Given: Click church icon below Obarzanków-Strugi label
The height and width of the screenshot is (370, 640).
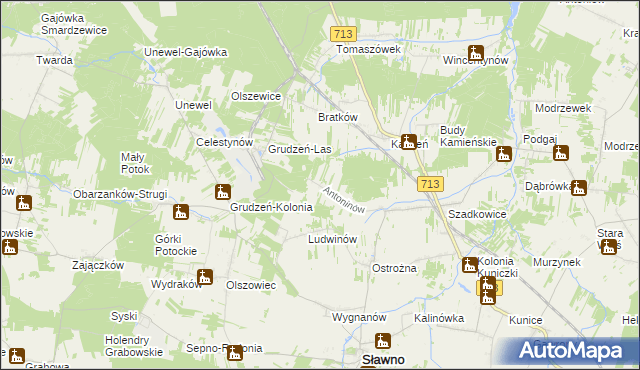Looking at the screenshot, I should coord(181,212).
